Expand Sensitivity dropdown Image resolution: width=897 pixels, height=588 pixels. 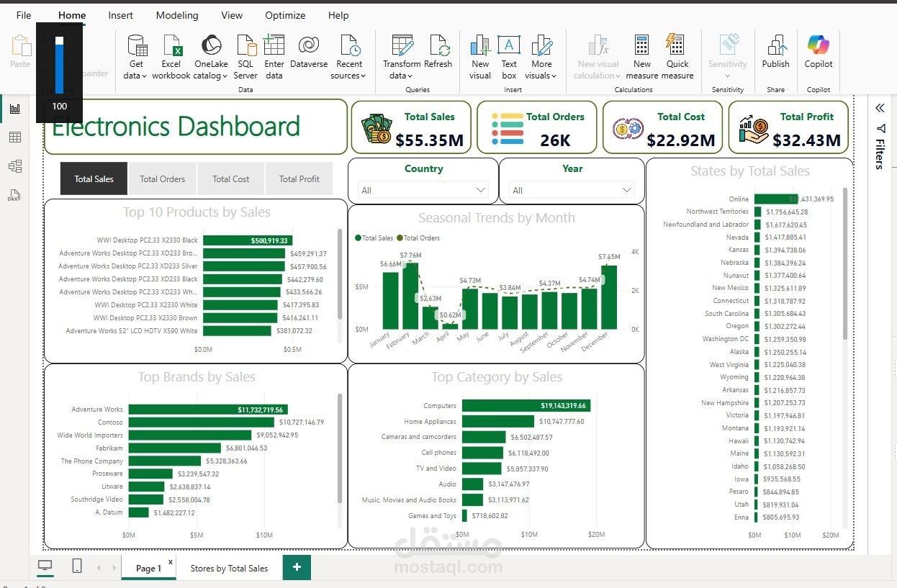[728, 76]
